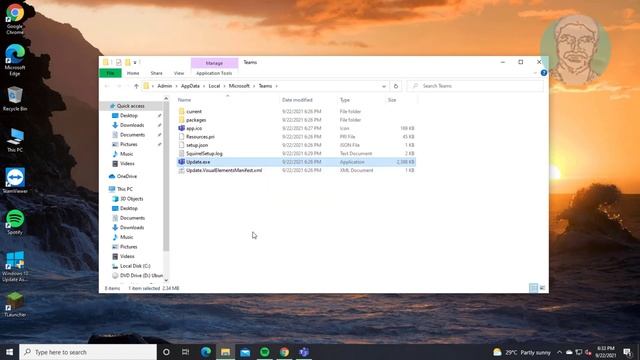Open 3D Objects under This PC

[x=131, y=199]
